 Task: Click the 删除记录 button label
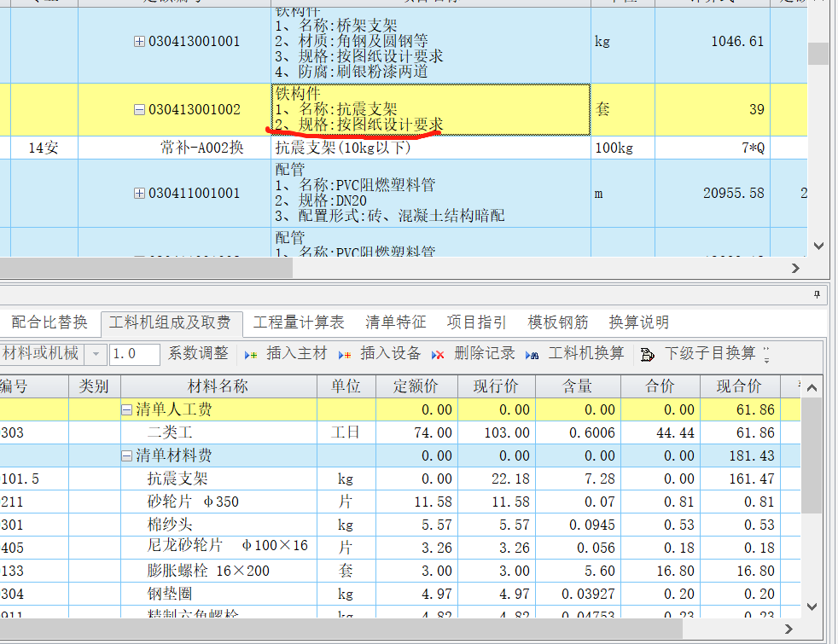(484, 353)
